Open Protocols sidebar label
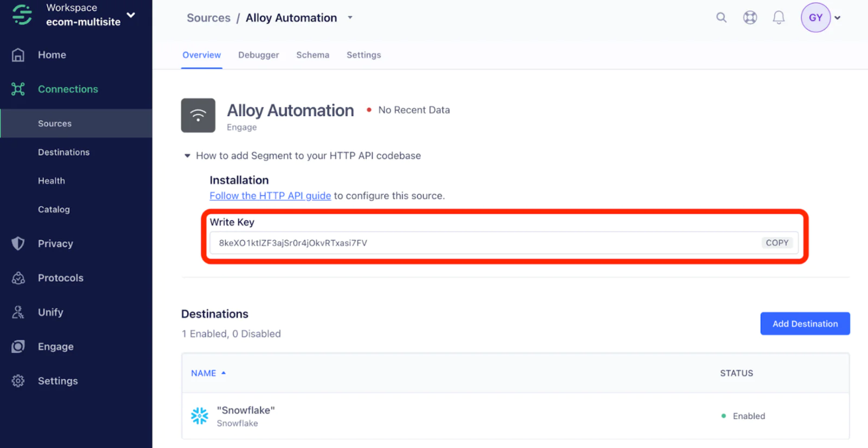 point(61,278)
